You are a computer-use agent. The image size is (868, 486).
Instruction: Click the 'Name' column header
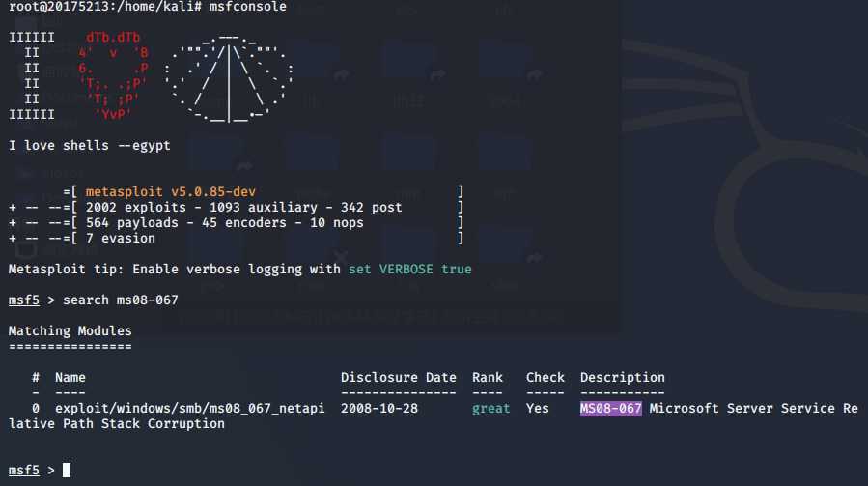[x=70, y=378]
